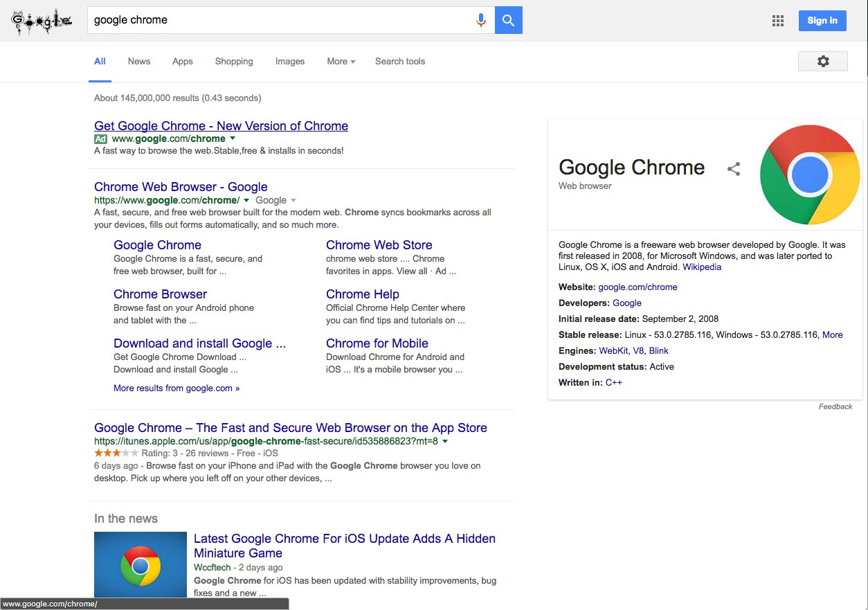
Task: Open the 'Chrome for Mobile' sitelink
Action: coord(377,343)
